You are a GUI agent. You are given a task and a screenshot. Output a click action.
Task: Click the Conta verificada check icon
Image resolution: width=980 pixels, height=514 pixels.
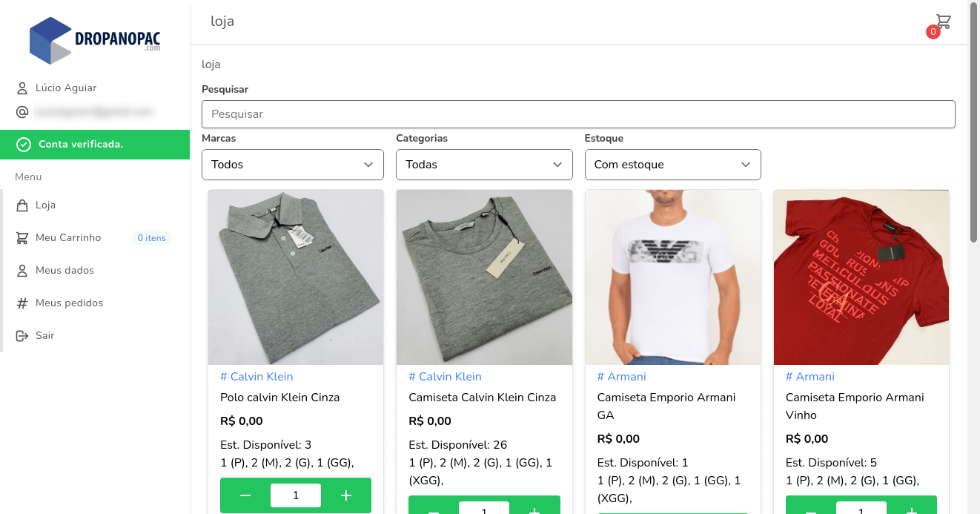[24, 145]
